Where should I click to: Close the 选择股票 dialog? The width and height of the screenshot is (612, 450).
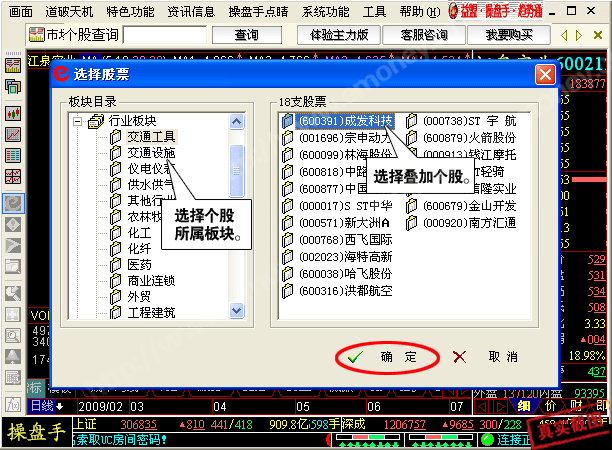pyautogui.click(x=545, y=74)
